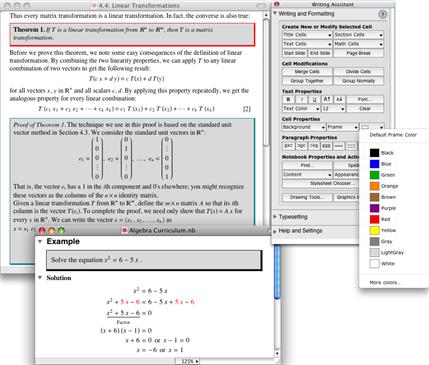Toggle bold text formatting button
The width and height of the screenshot is (429, 365).
tap(288, 99)
